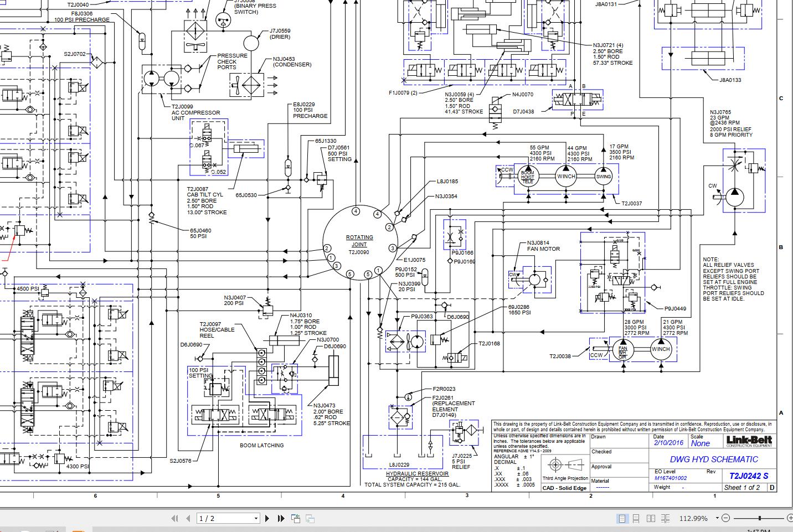This screenshot has width=793, height=532.
Task: Open the 112.99% zoom level dropdown
Action: [x=717, y=518]
